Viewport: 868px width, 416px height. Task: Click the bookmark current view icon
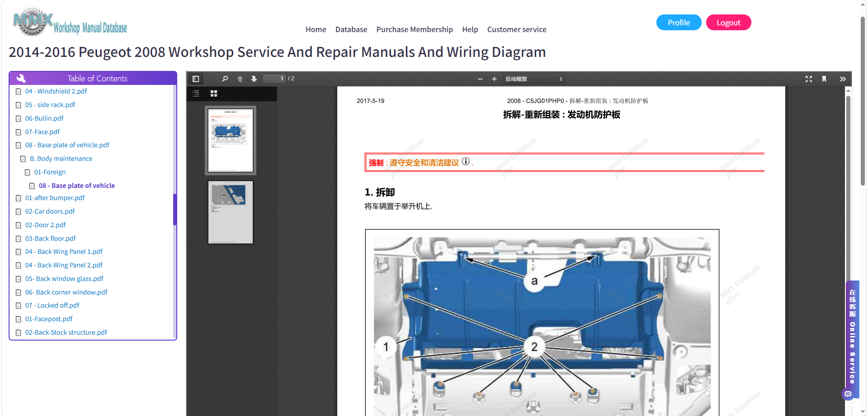(824, 79)
